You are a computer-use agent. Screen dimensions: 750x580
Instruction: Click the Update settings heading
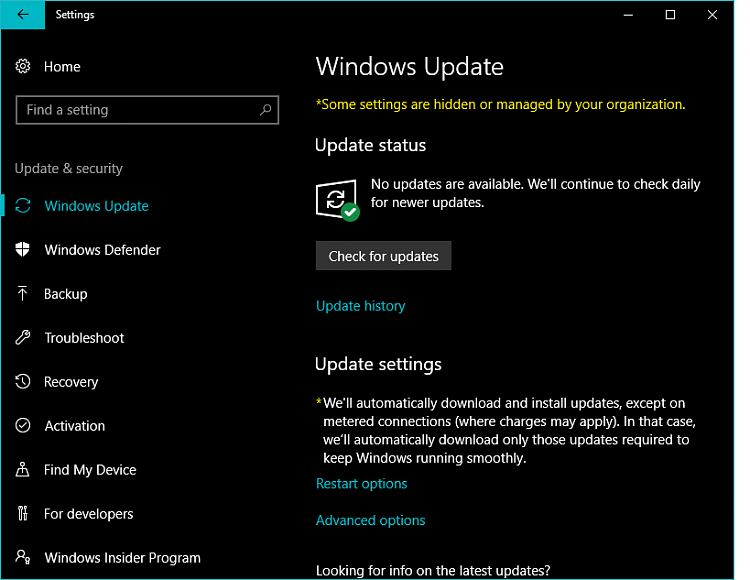click(378, 364)
